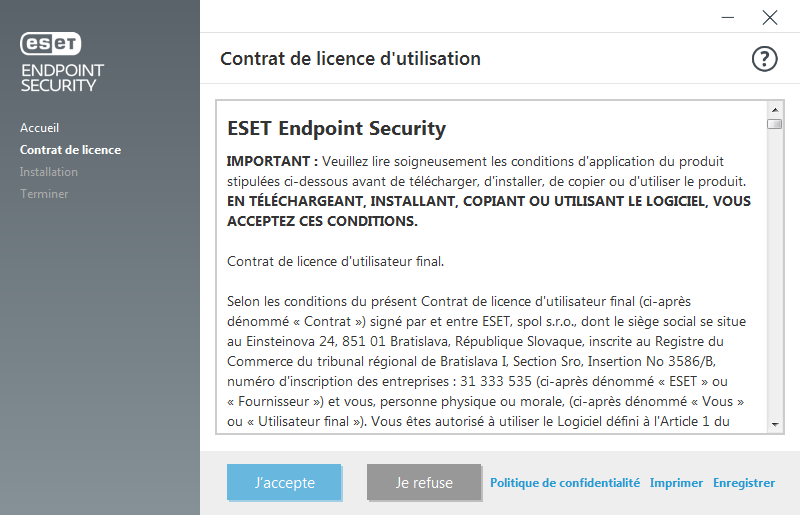Screen dimensions: 800x515
Task: Decline the license with Je refuse
Action: (x=424, y=482)
